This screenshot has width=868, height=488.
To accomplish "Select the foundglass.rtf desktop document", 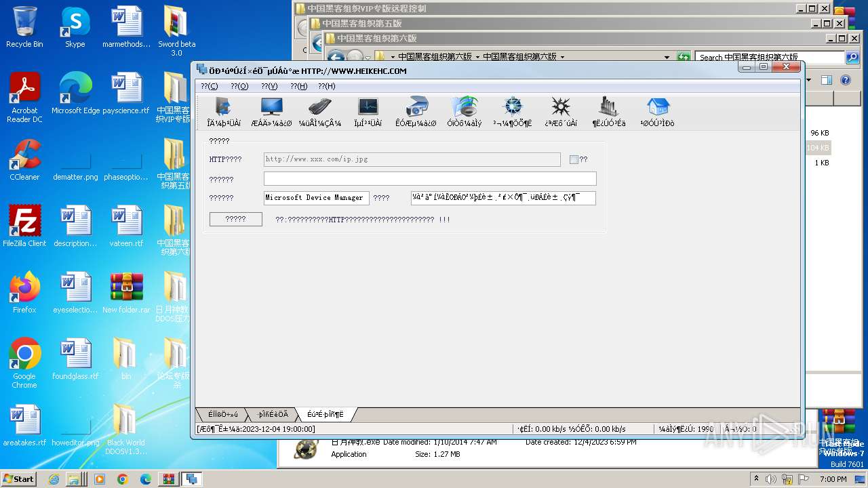I will click(x=75, y=359).
